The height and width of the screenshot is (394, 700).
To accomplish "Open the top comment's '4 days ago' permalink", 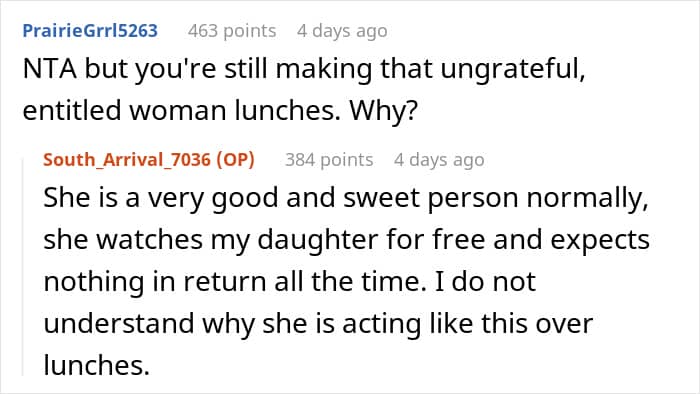I will click(x=342, y=31).
